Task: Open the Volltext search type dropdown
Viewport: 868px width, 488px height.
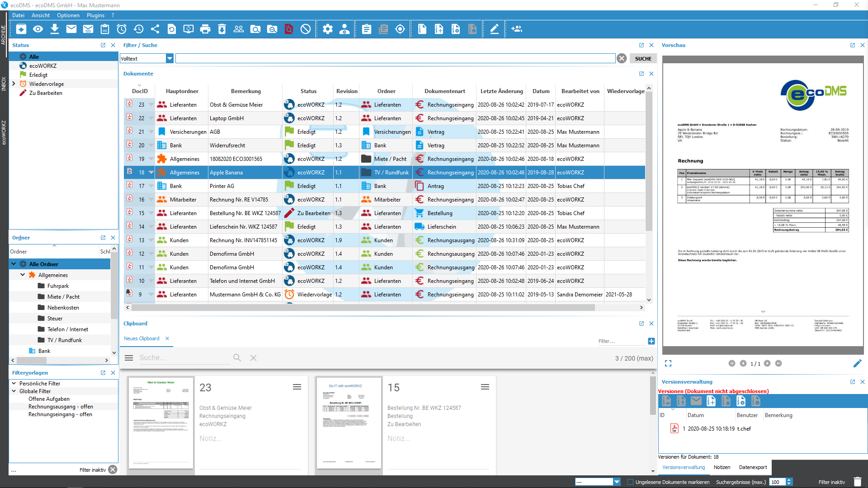Action: click(170, 58)
